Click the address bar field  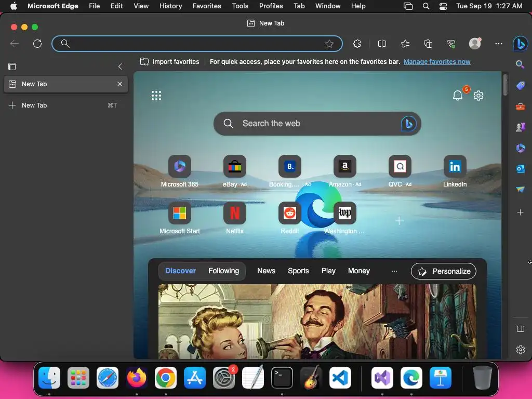click(x=197, y=44)
